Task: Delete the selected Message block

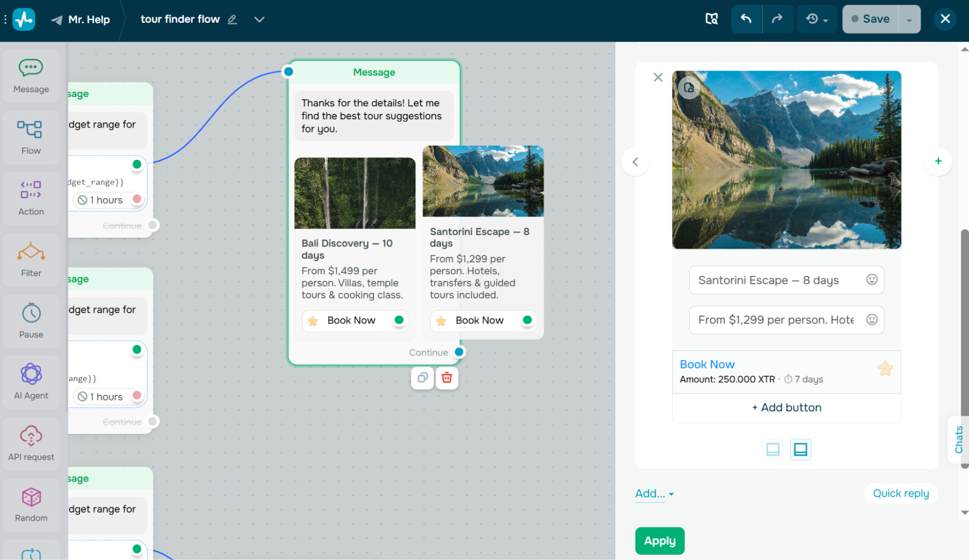Action: point(446,377)
